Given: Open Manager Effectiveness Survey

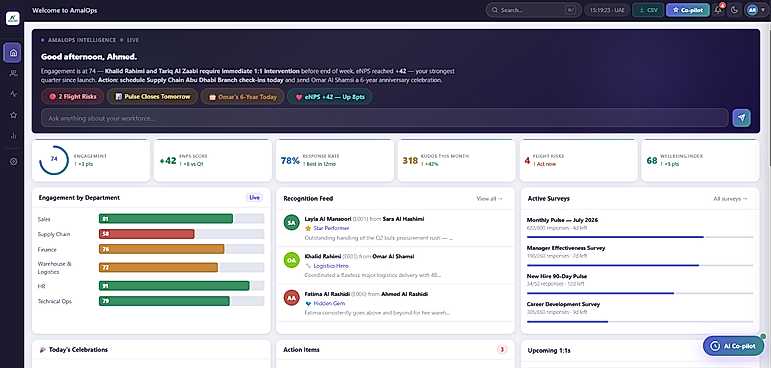Looking at the screenshot, I should click(x=640, y=255).
